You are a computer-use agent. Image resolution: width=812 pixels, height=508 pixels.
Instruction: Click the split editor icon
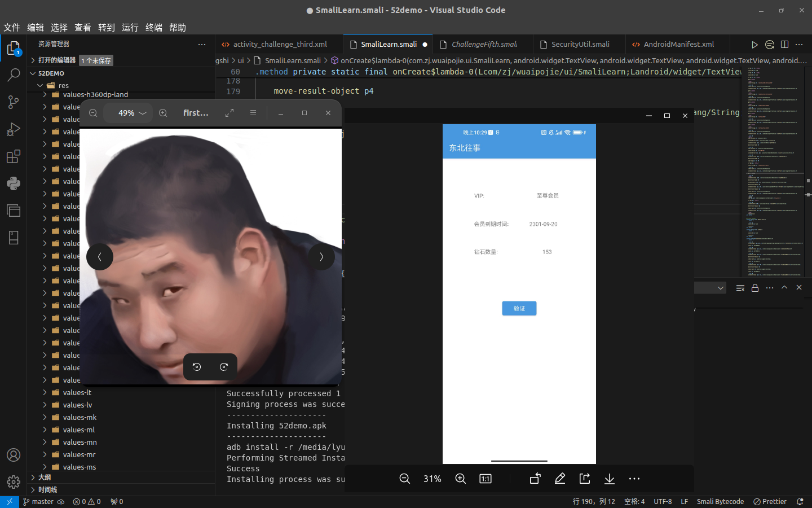(784, 44)
